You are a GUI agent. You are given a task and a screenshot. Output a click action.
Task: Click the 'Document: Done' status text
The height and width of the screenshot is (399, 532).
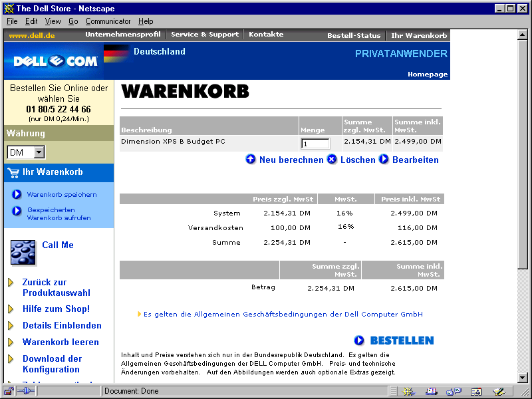(131, 391)
